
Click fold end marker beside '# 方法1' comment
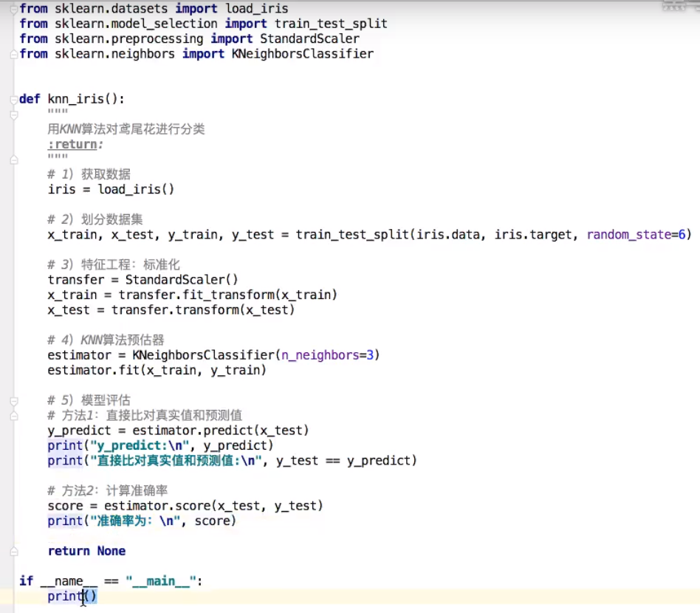click(x=14, y=416)
